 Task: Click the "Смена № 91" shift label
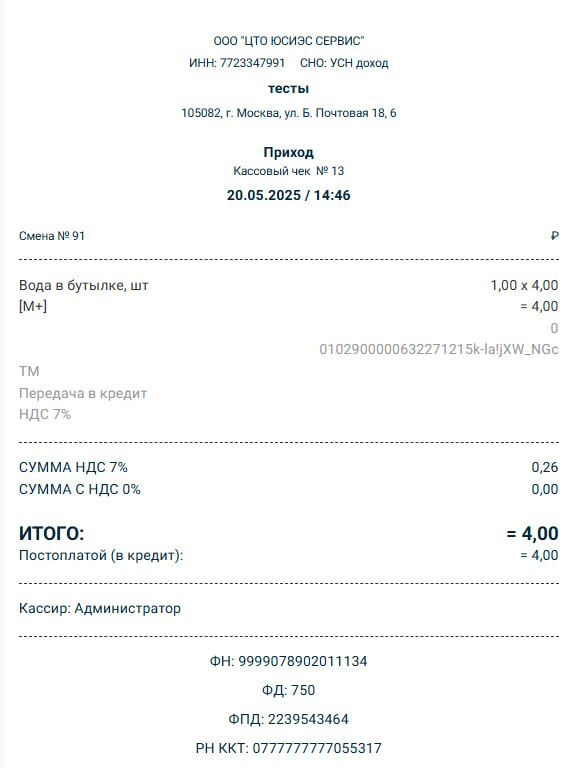click(x=52, y=236)
